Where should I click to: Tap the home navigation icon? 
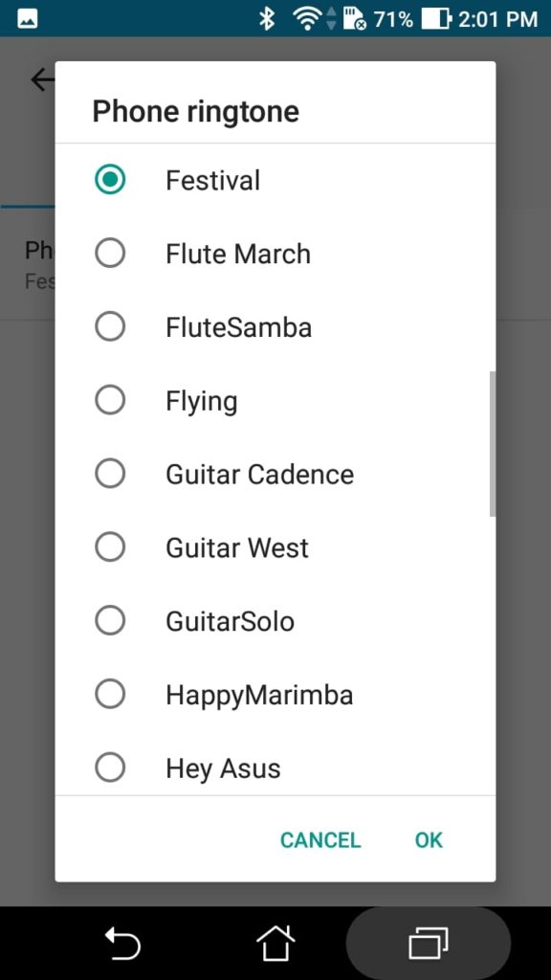tap(275, 943)
